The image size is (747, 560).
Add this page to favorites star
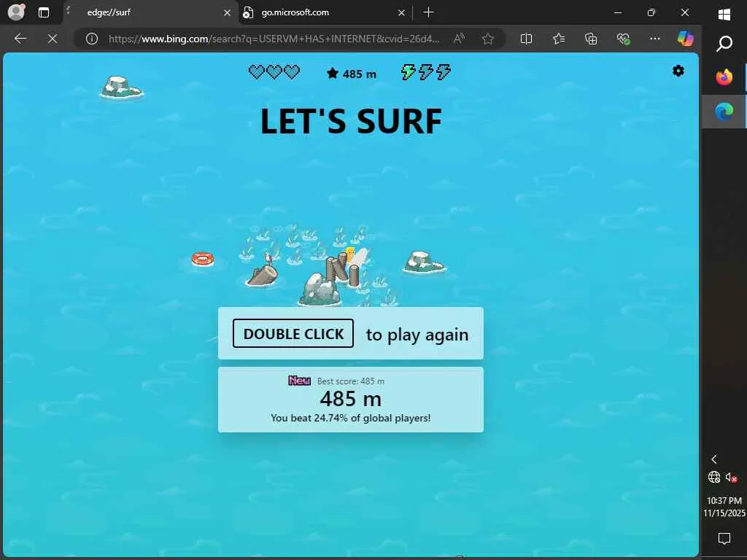coord(488,39)
